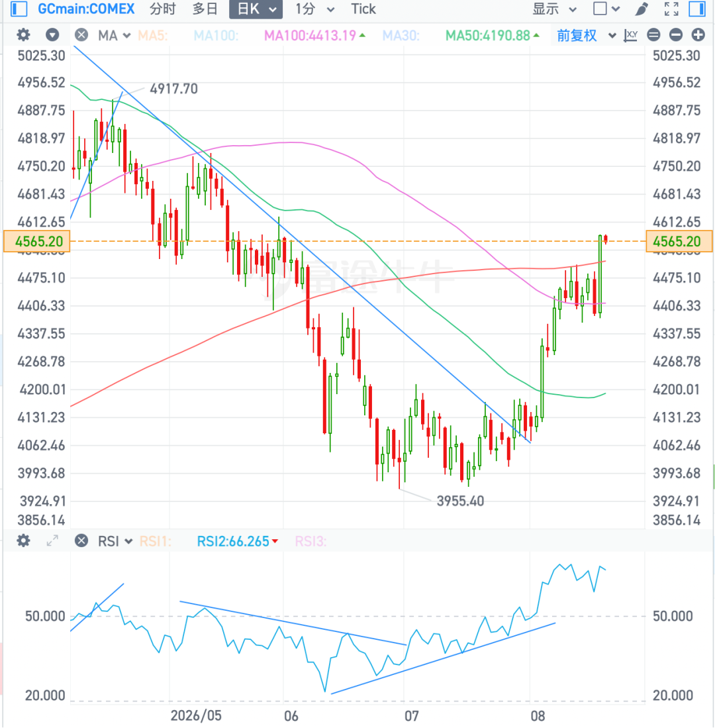This screenshot has height=728, width=715.
Task: Click the 2026/05 date axis label
Action: 196,715
